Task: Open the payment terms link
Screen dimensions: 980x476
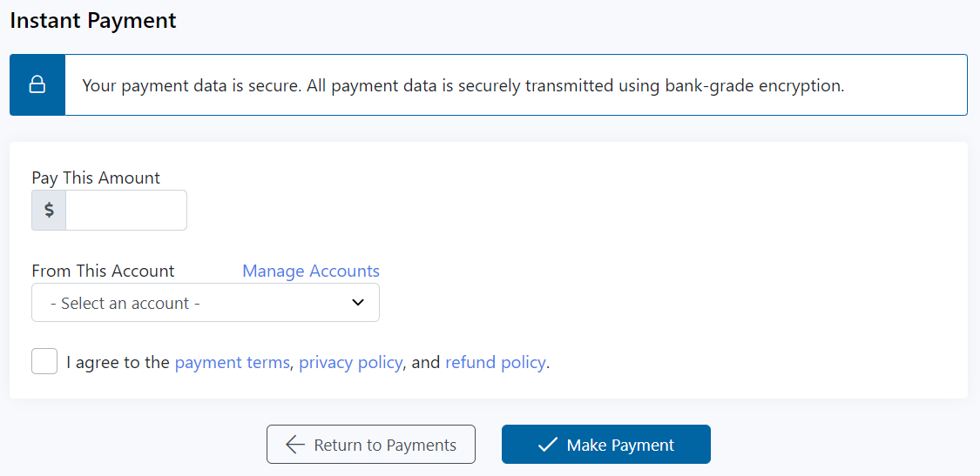Action: [232, 362]
